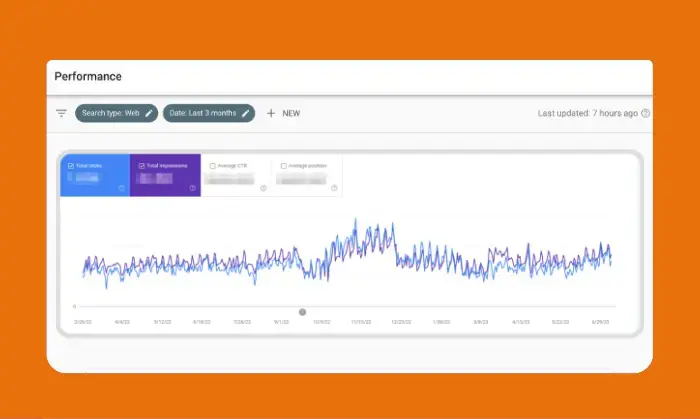Add a NEW filter

[290, 114]
